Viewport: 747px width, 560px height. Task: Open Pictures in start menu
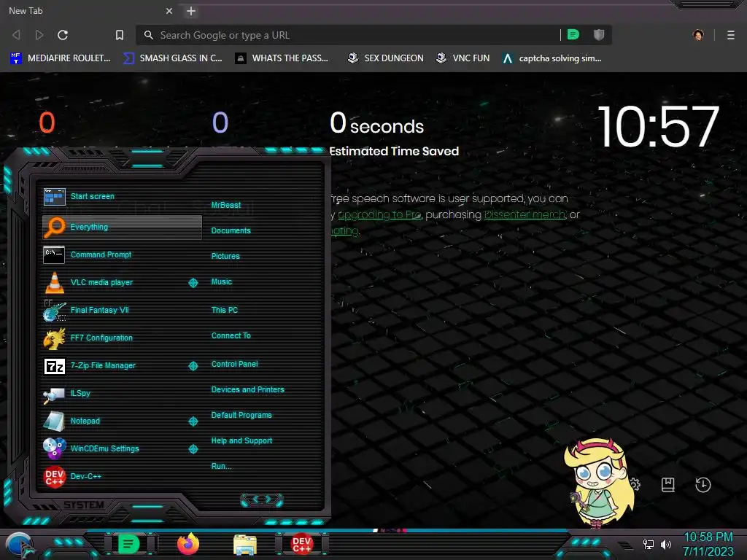click(x=226, y=256)
